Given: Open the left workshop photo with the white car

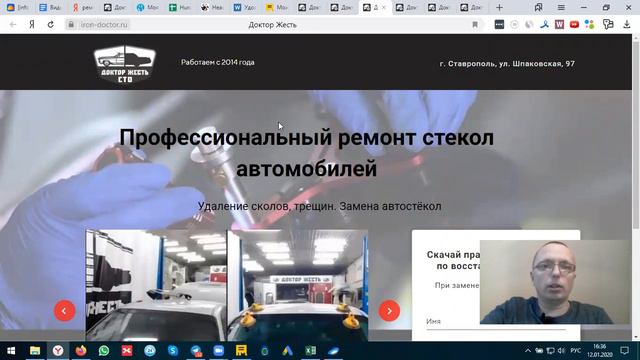Looking at the screenshot, I should point(156,285).
